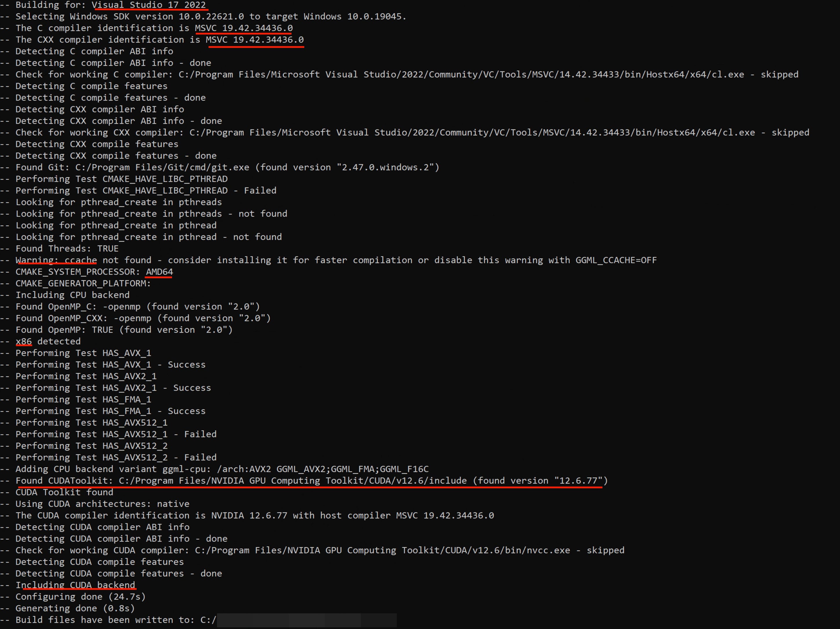Viewport: 840px width, 629px height.
Task: Click the underlined 'x86' detected text
Action: coord(23,341)
